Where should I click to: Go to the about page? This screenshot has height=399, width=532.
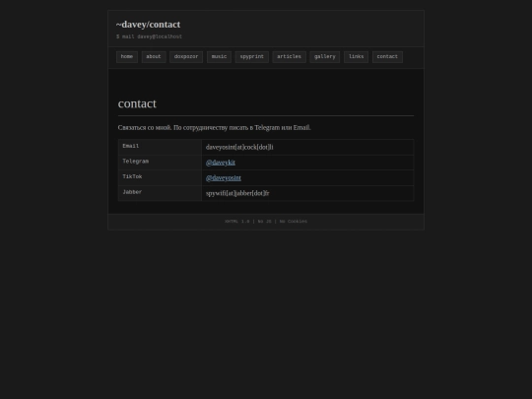[154, 57]
